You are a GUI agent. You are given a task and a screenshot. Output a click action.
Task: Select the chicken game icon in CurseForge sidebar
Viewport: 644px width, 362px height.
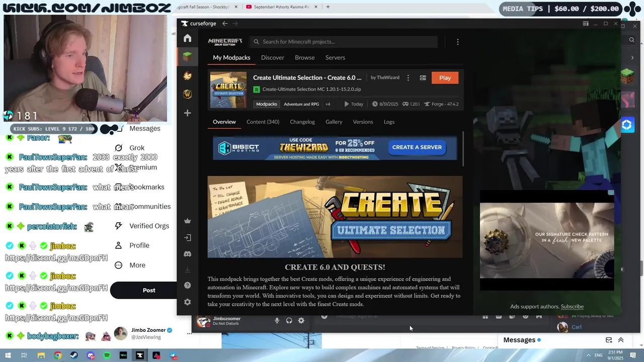187,75
